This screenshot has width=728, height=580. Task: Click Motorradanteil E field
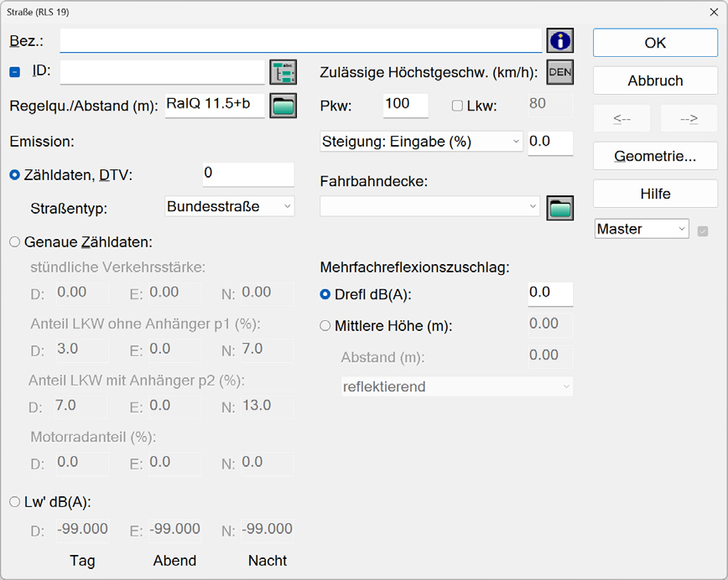click(175, 463)
